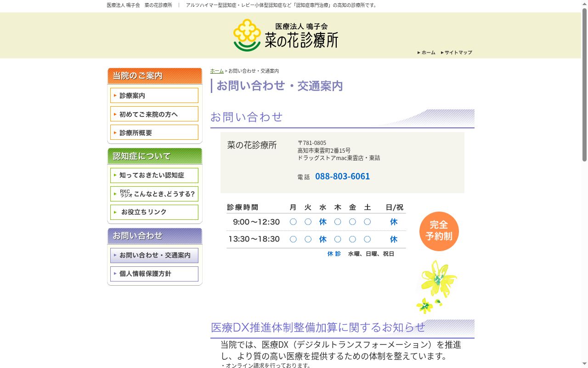Click the お問い合わせ・交通案内 page title
588x368 pixels.
coord(280,86)
